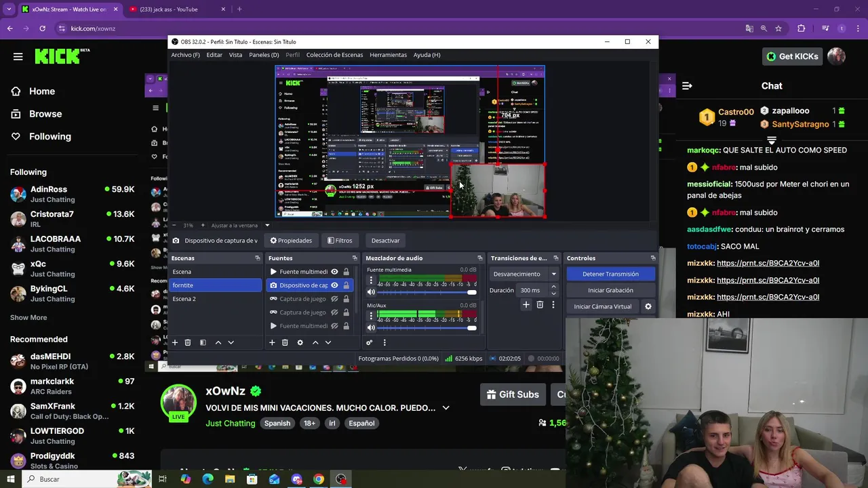Toggle lock on second Captura de juego

tap(347, 312)
